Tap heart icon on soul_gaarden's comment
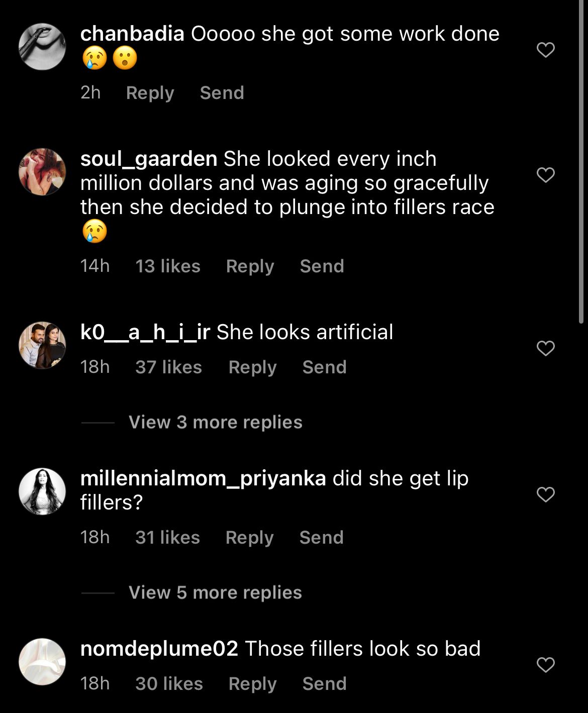Image resolution: width=588 pixels, height=713 pixels. click(545, 175)
